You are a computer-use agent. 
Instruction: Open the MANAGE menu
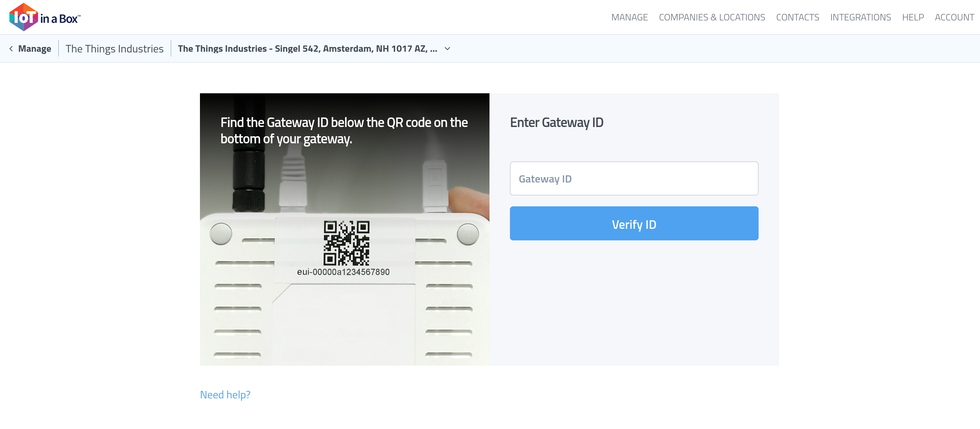point(629,17)
